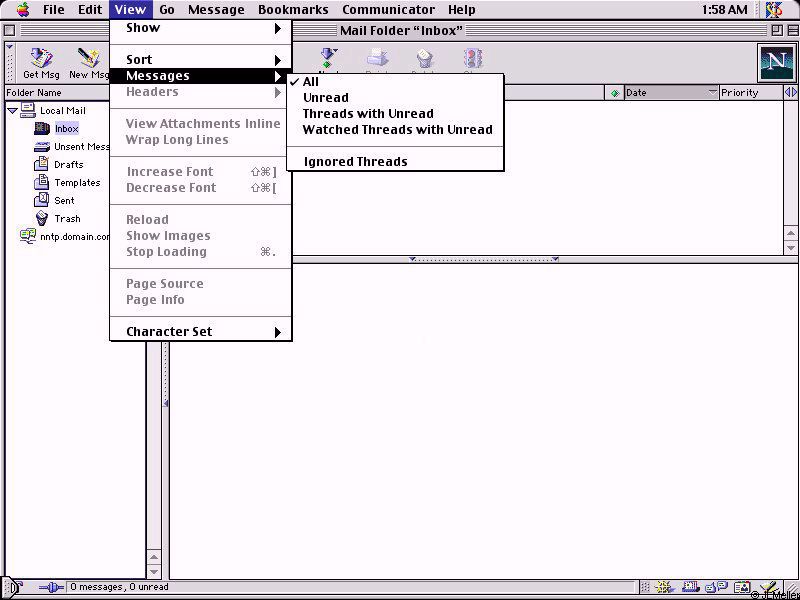The image size is (800, 600).
Task: Choose Watched Threads with Unread
Action: 395,130
